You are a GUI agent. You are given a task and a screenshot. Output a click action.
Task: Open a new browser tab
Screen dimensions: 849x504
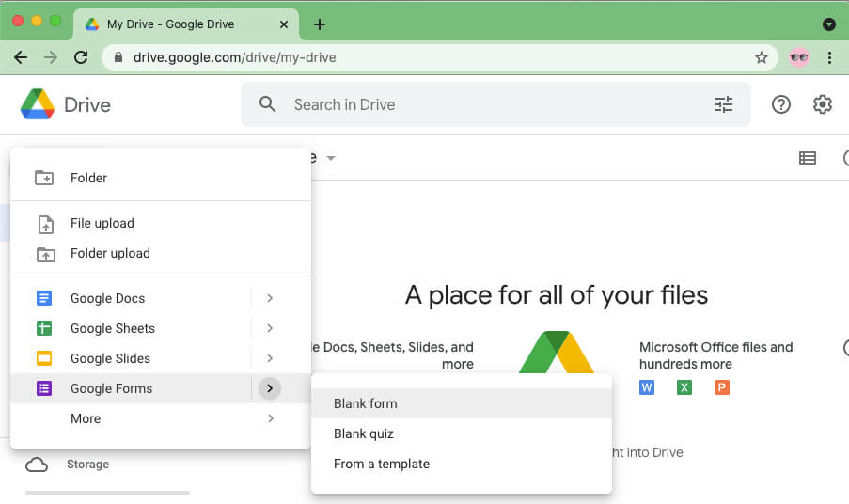[x=320, y=24]
